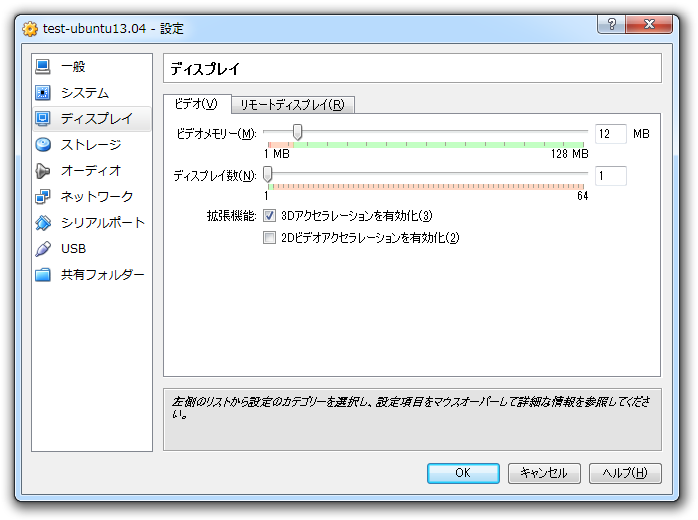698x520 pixels.
Task: Choose the システム category label
Action: click(85, 93)
